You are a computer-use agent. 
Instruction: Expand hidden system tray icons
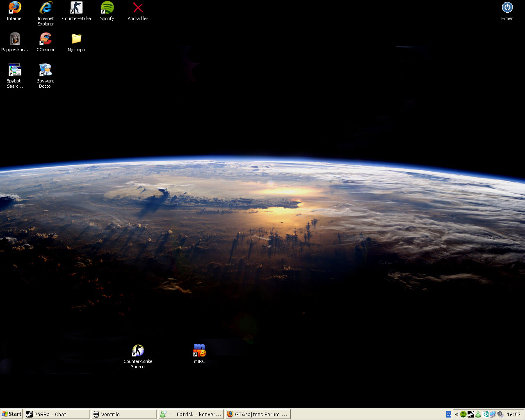point(457,414)
